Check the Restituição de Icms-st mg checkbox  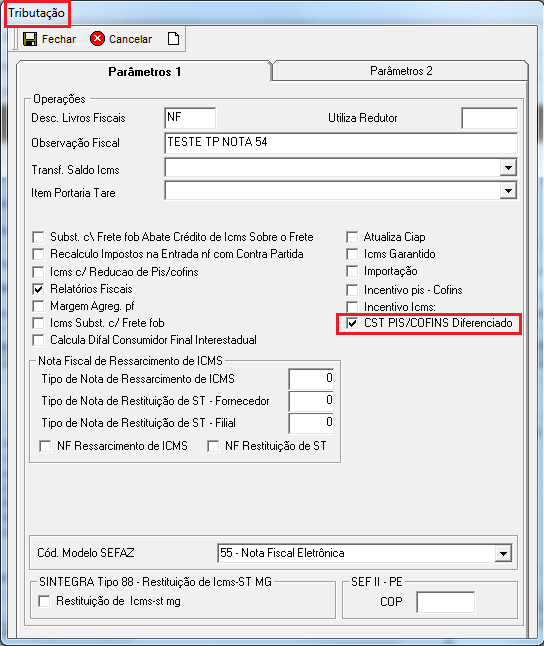(x=44, y=601)
